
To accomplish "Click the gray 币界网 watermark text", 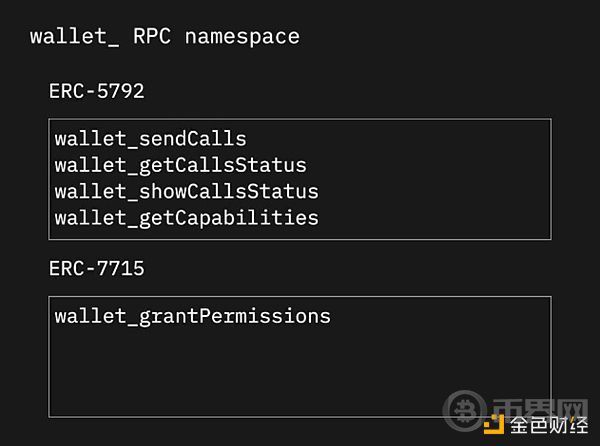I will (x=540, y=408).
